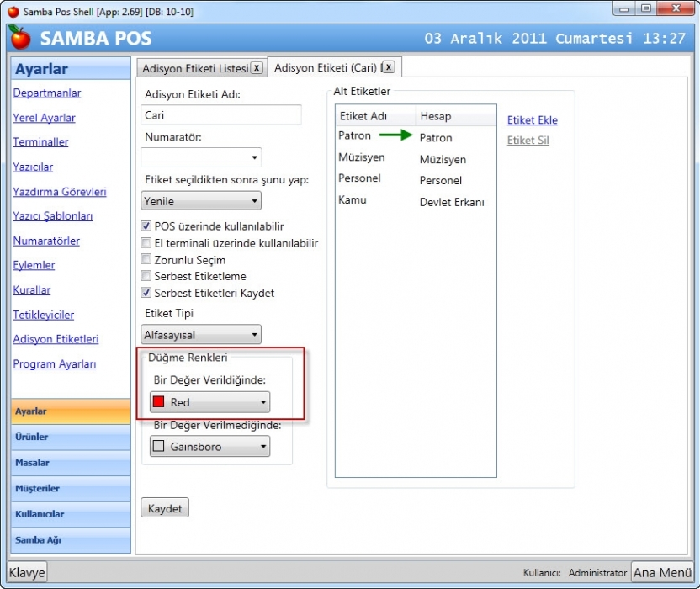This screenshot has width=700, height=589.
Task: Open the Gainsboro color dropdown
Action: pos(209,447)
